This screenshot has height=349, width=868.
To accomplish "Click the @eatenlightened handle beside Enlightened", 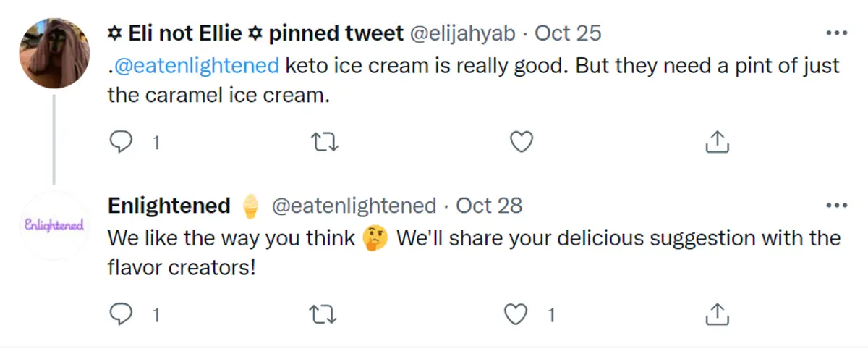I will click(354, 206).
